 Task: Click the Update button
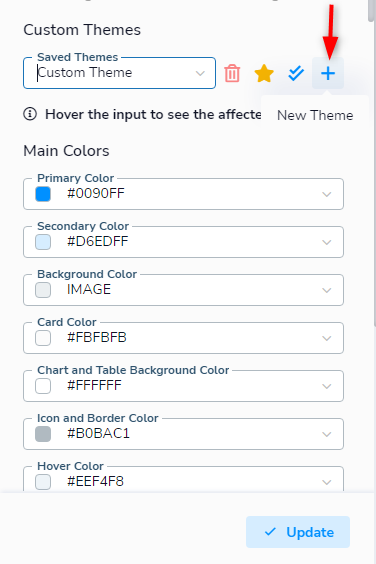(x=298, y=532)
